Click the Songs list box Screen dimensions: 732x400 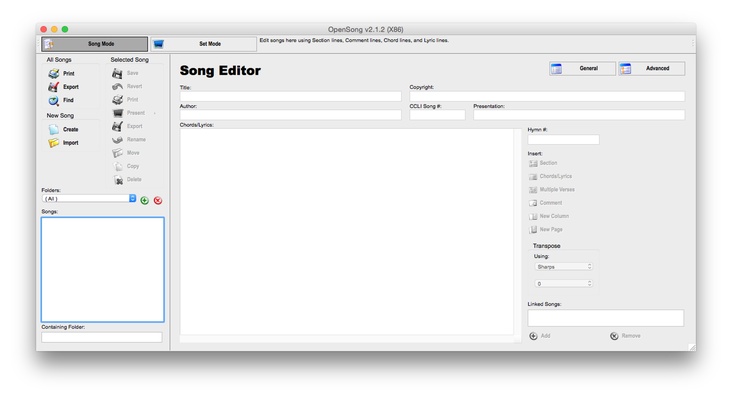103,269
